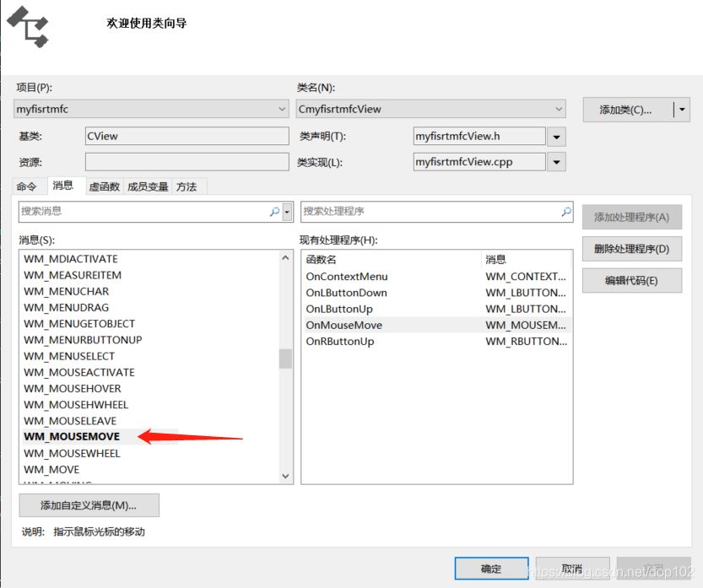Select the OnMouseMove handler row

pyautogui.click(x=436, y=325)
